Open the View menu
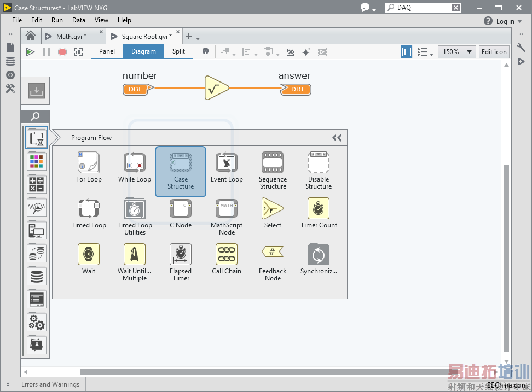 click(x=101, y=20)
